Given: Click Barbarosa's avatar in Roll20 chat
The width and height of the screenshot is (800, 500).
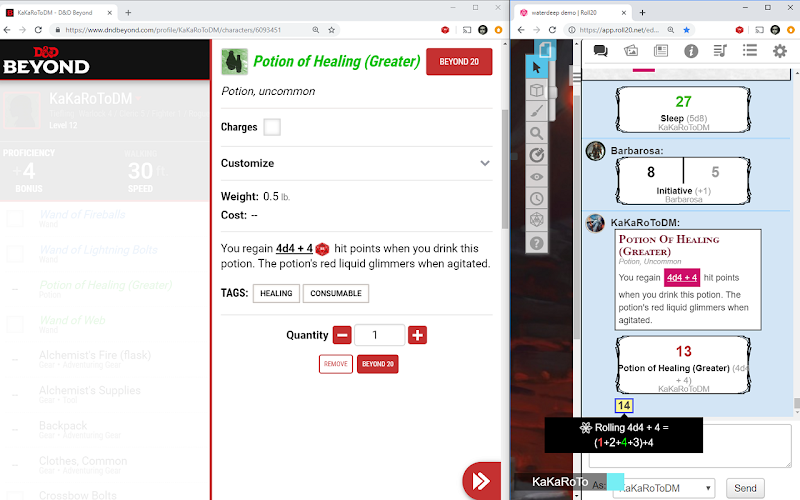Looking at the screenshot, I should [595, 151].
